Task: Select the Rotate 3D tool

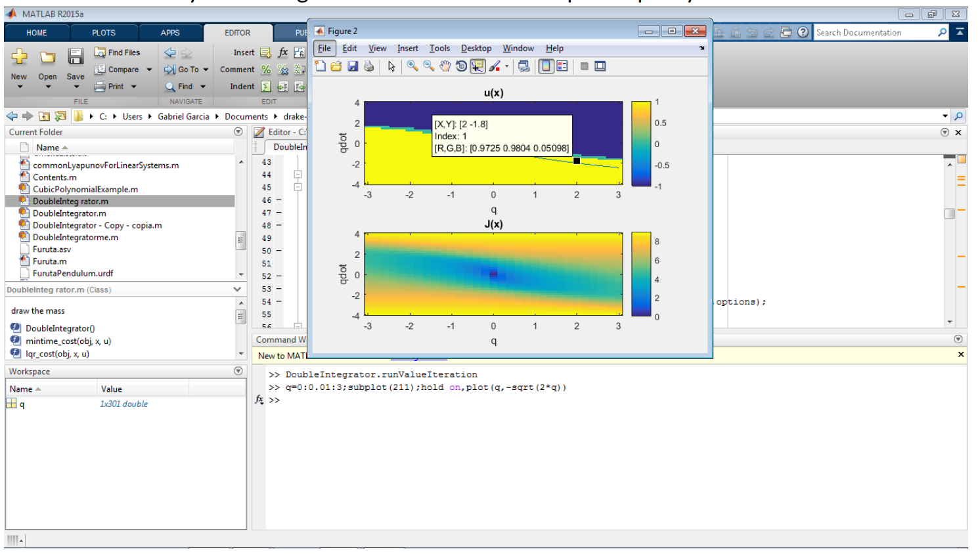Action: click(x=462, y=66)
